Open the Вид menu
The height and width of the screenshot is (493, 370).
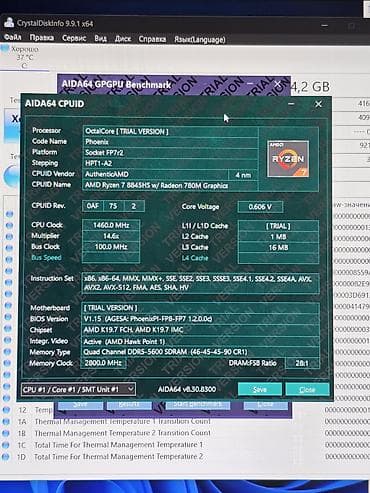[x=100, y=39]
